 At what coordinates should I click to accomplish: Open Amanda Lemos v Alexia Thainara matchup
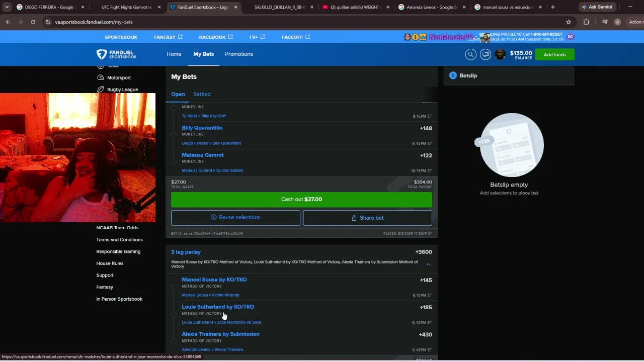pos(212,349)
